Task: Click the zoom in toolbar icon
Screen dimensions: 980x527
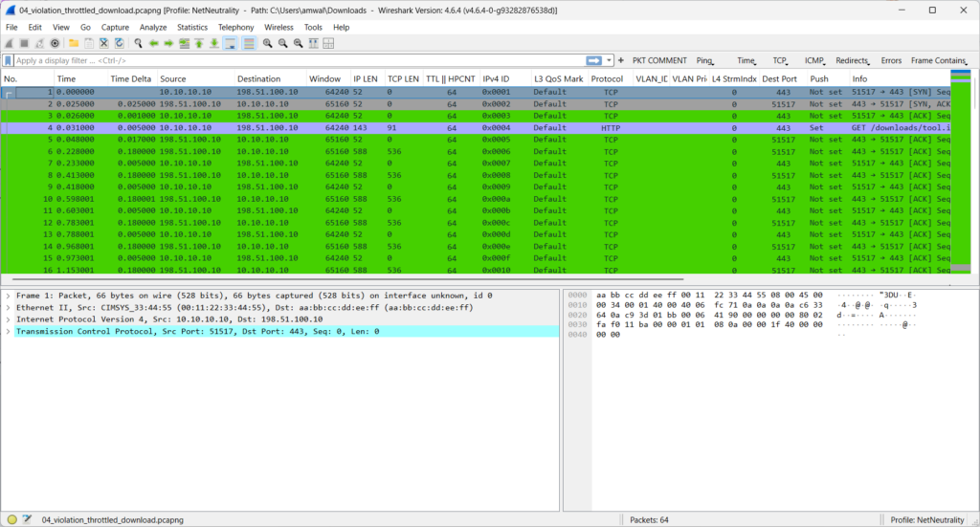Action: click(268, 43)
